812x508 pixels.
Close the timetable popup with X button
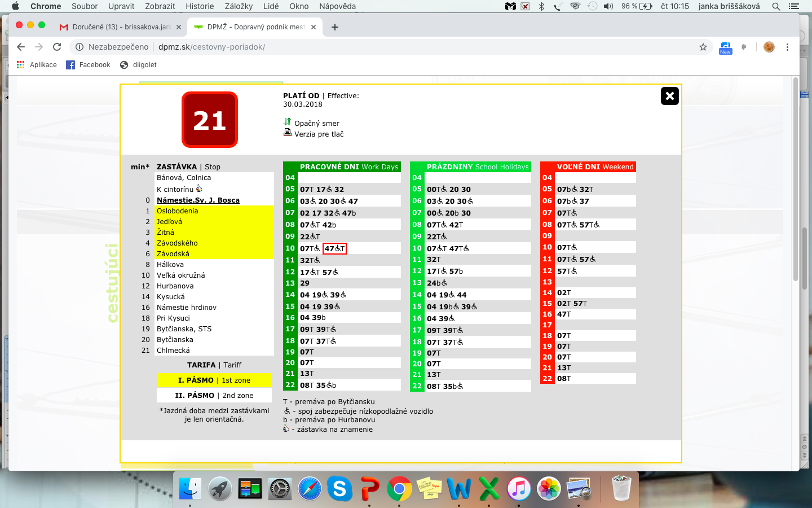click(669, 96)
